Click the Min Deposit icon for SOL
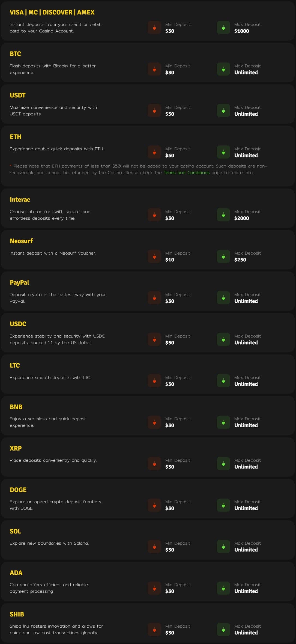This screenshot has width=296, height=644. click(x=154, y=546)
